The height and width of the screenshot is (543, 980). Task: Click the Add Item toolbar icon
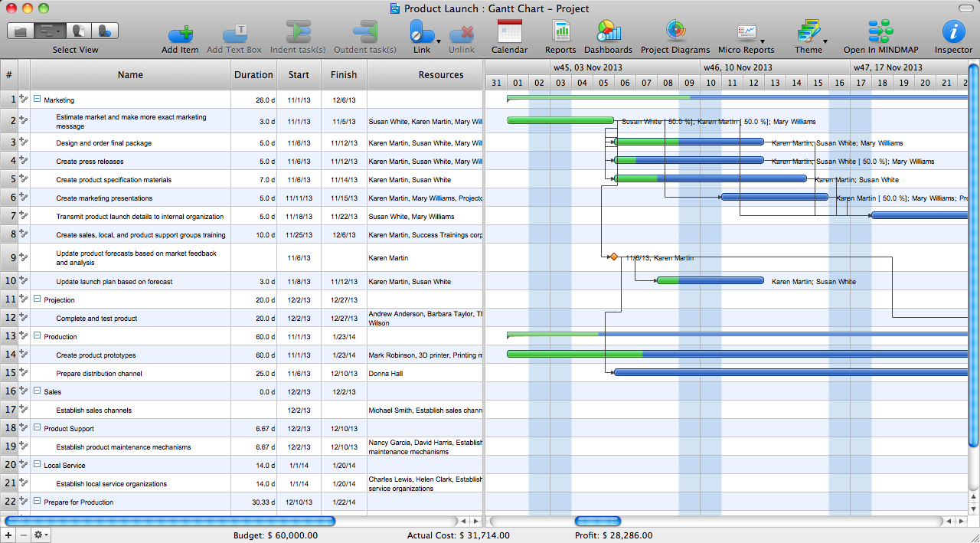click(x=180, y=33)
